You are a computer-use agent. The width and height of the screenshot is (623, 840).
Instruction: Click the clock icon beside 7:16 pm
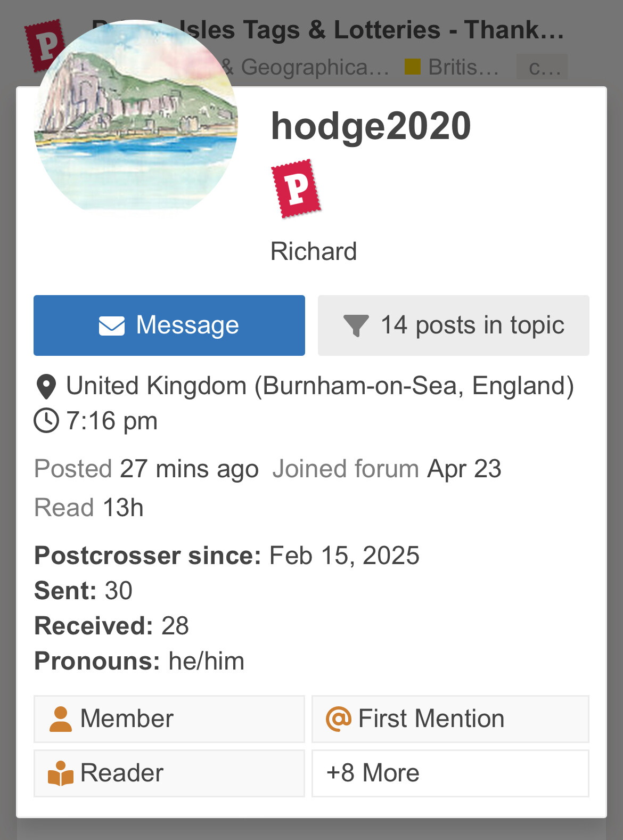[46, 421]
